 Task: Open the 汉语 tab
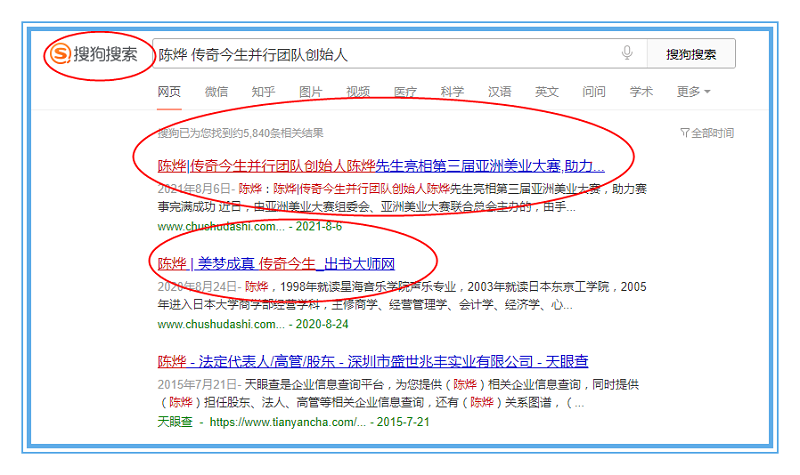coord(499,92)
